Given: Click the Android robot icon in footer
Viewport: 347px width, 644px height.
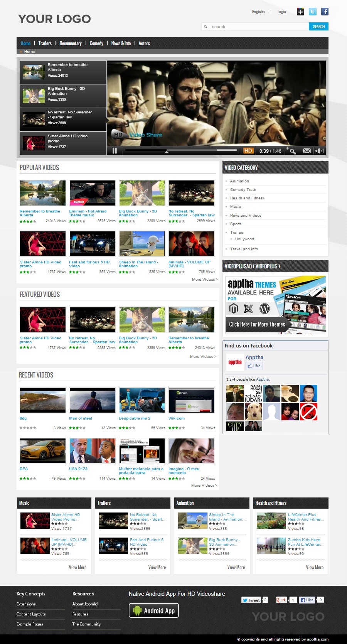Looking at the screenshot, I should tap(137, 610).
